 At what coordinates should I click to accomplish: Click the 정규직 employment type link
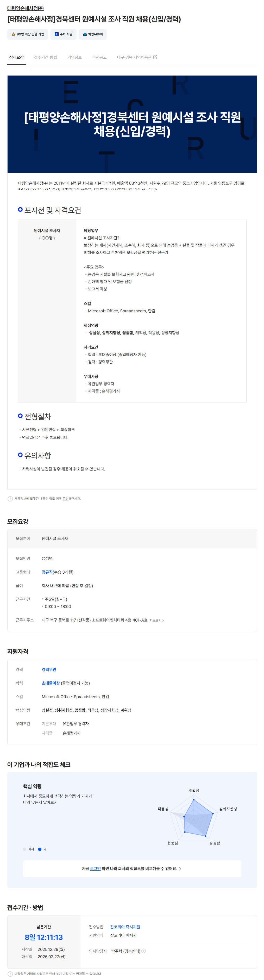click(x=47, y=572)
